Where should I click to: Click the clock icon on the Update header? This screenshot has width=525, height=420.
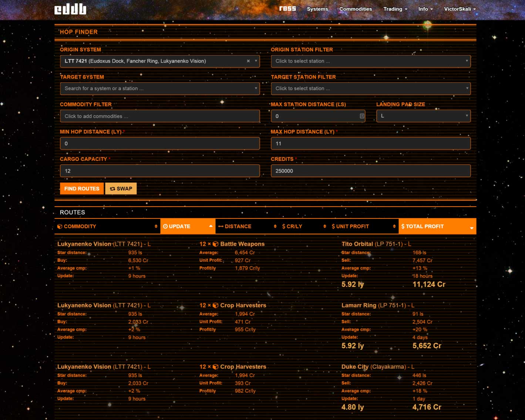click(x=165, y=226)
